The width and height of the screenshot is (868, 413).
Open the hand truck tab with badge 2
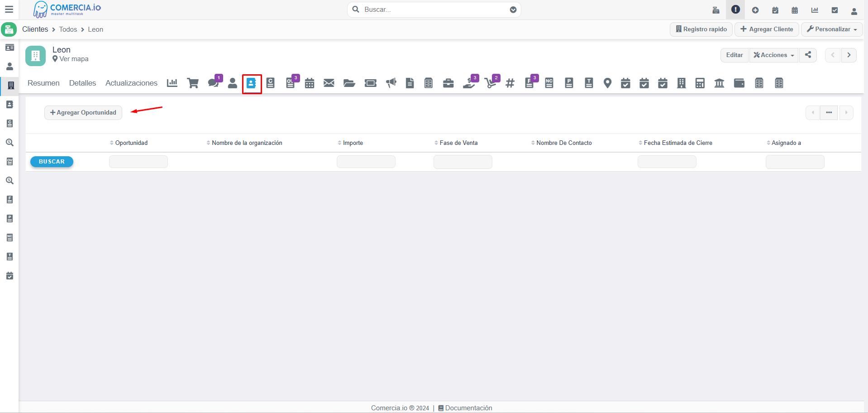coord(491,82)
